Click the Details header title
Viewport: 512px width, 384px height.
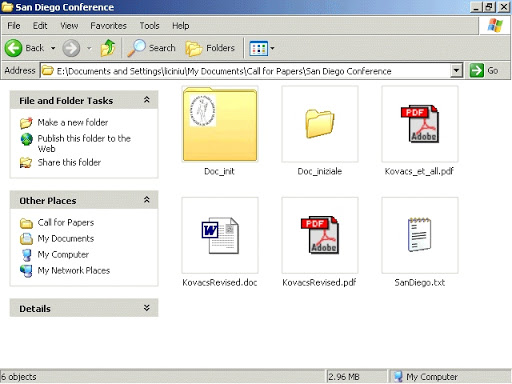coord(35,309)
